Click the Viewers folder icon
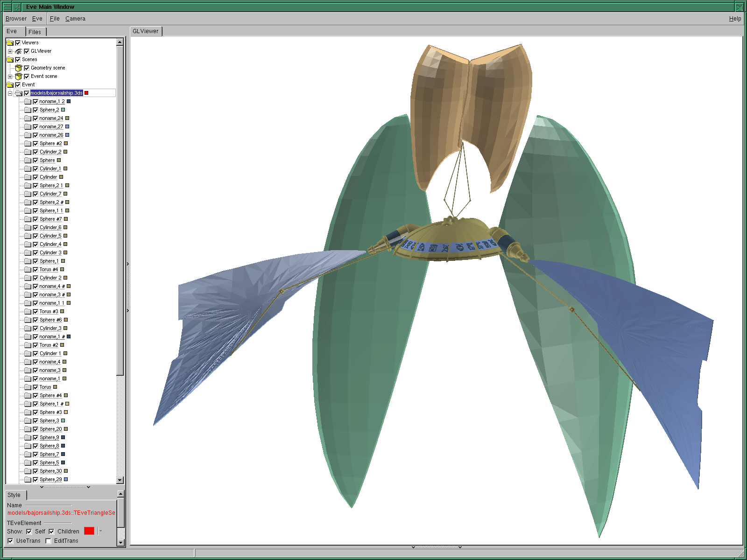 [x=10, y=43]
